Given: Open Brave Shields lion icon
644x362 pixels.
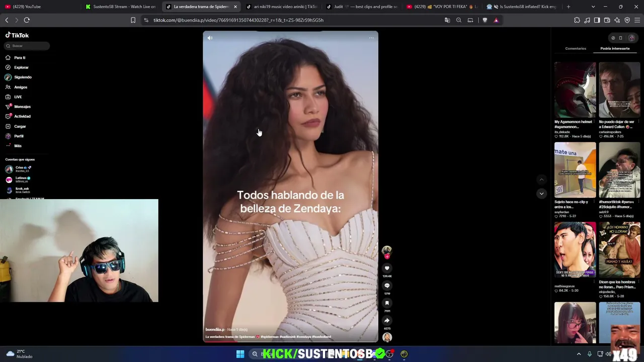Looking at the screenshot, I should point(485,20).
